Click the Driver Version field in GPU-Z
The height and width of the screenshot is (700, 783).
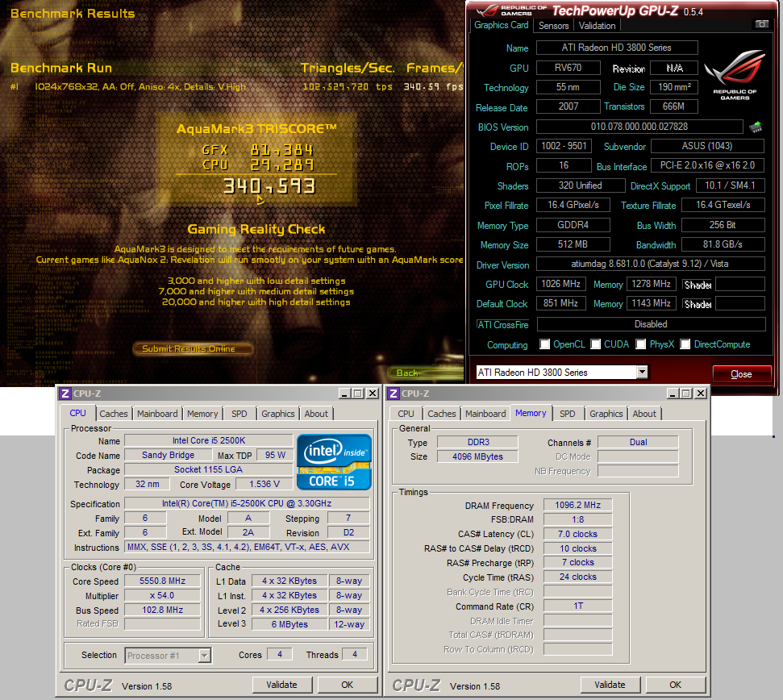pos(650,264)
